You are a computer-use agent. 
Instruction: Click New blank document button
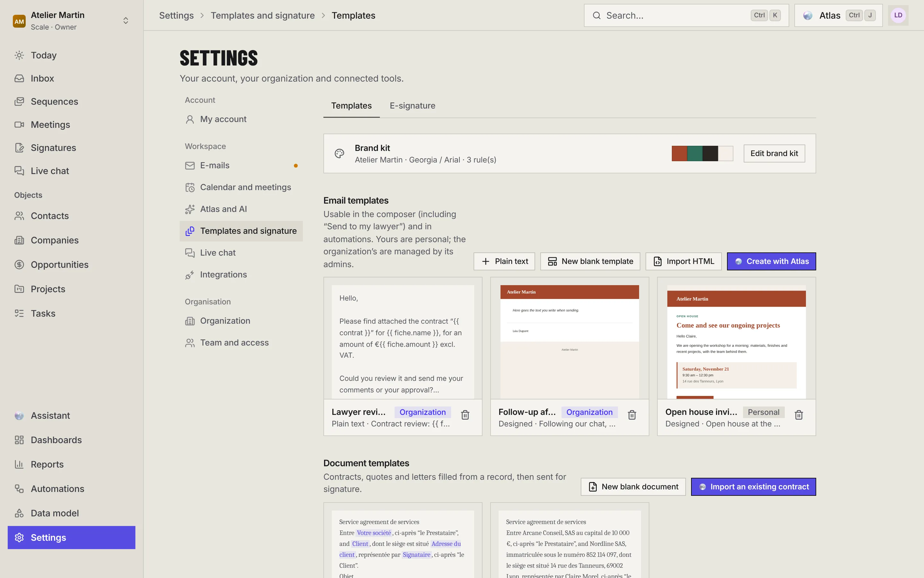(x=633, y=486)
